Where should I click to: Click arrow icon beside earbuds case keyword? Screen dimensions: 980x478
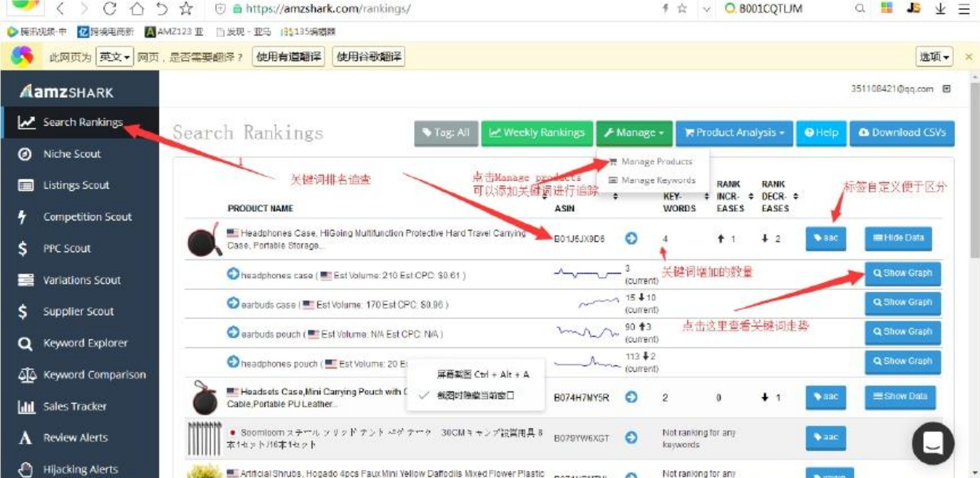tap(233, 303)
